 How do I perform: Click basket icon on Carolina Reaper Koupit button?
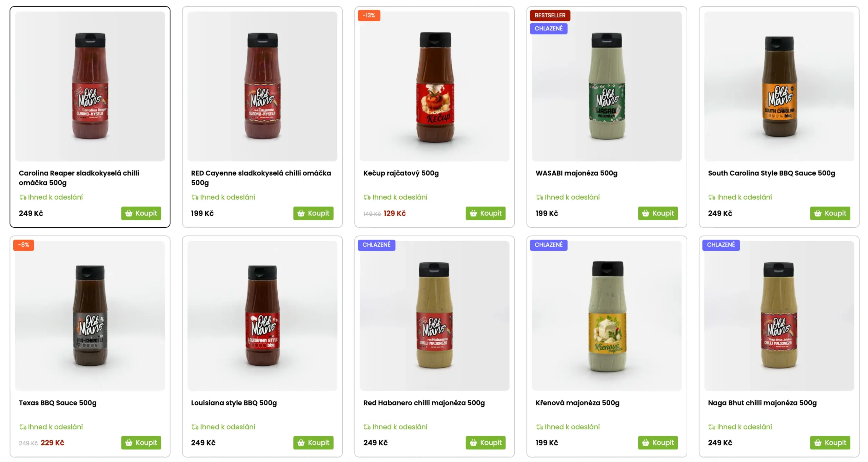[129, 213]
